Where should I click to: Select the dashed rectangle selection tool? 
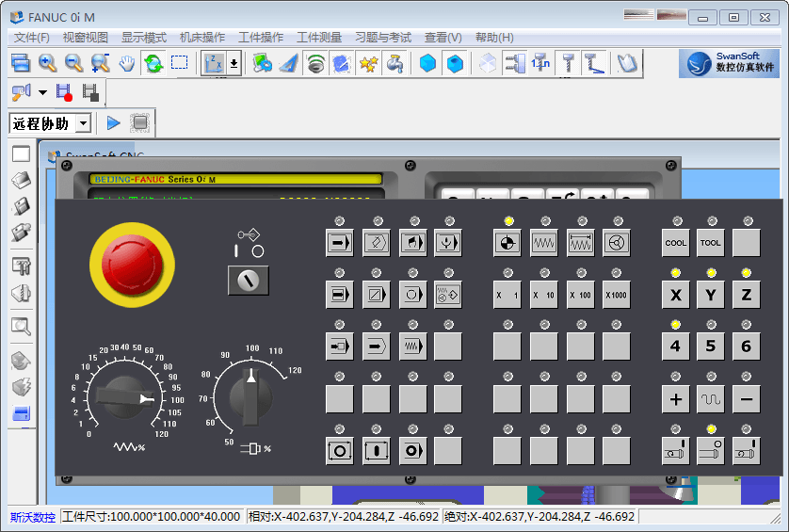click(180, 62)
